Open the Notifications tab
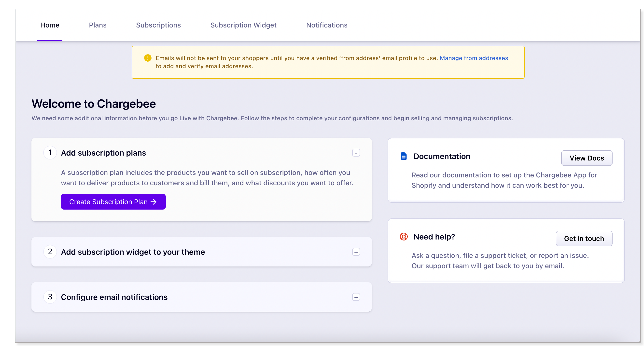This screenshot has height=346, width=644. 326,25
